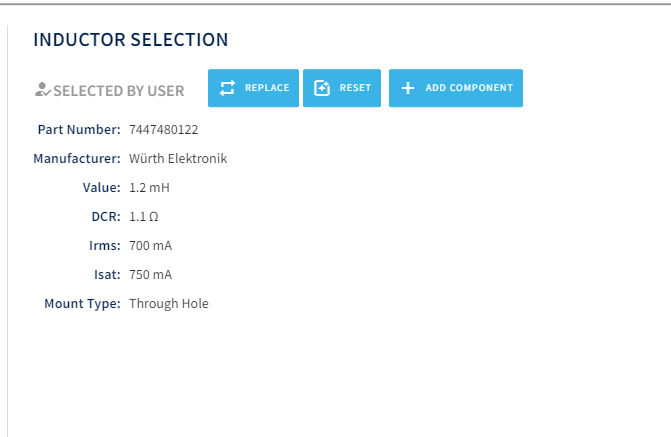The image size is (671, 437).
Task: Click the 1.1 Ω DCR value
Action: coord(144,217)
